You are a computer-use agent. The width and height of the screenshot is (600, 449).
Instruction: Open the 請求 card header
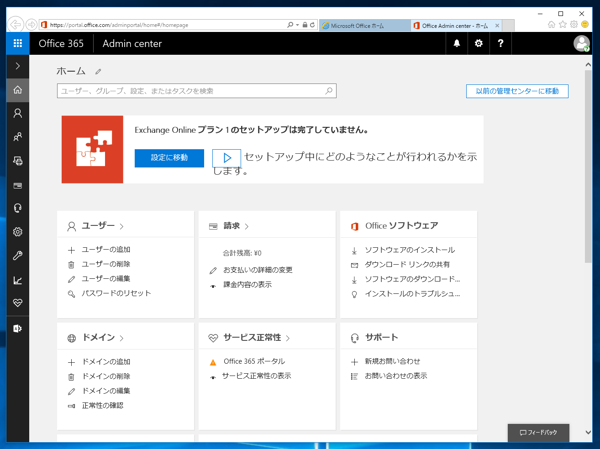coord(232,226)
